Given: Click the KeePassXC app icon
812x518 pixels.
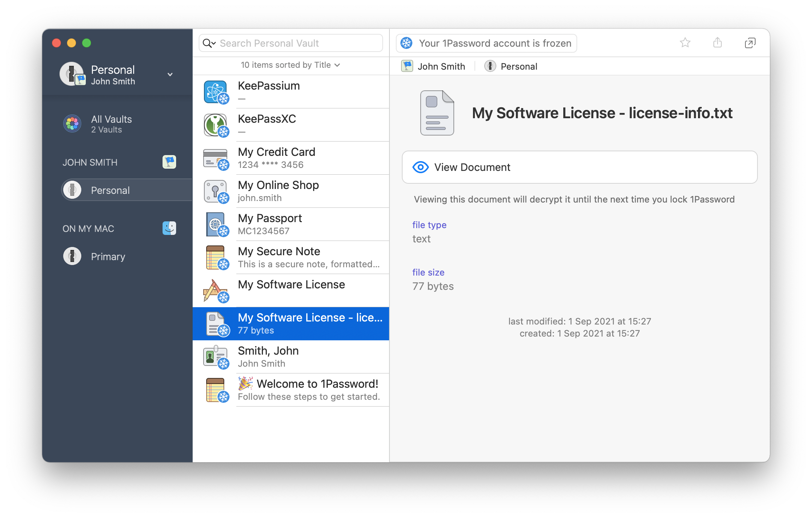Looking at the screenshot, I should 216,125.
